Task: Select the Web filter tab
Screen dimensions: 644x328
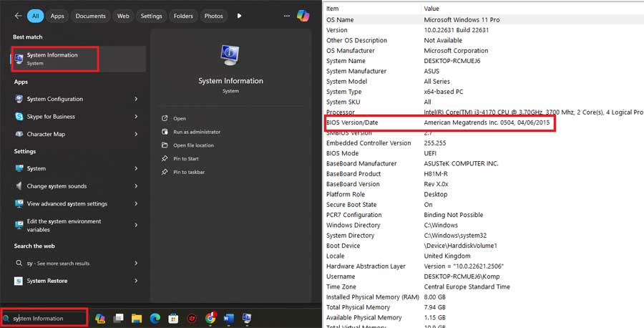Action: (123, 16)
